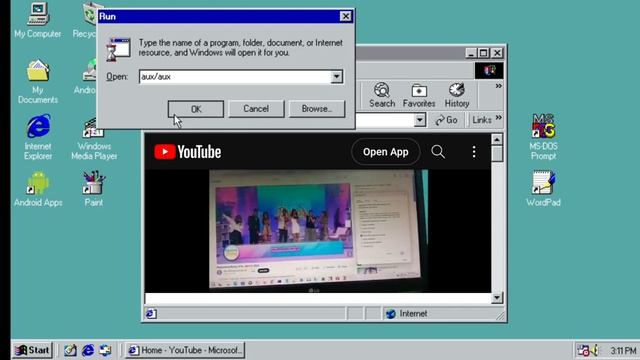Viewport: 640px width, 360px height.
Task: Open the YouTube three-dot menu
Action: click(474, 152)
